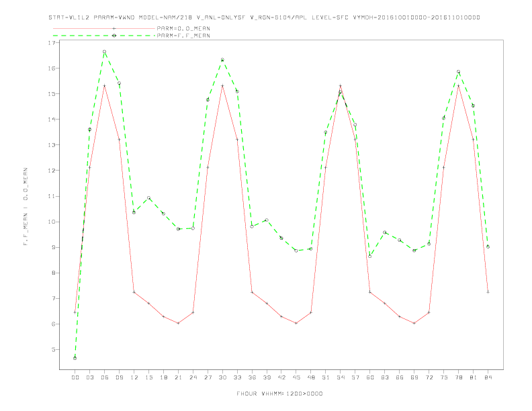Click green F.F_MEAN marker at hour 15
This screenshot has height=411, width=532.
pyautogui.click(x=148, y=197)
